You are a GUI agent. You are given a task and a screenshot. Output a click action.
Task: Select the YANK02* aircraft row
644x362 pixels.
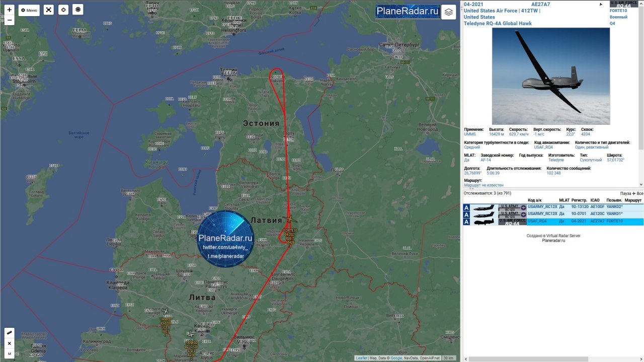point(553,207)
